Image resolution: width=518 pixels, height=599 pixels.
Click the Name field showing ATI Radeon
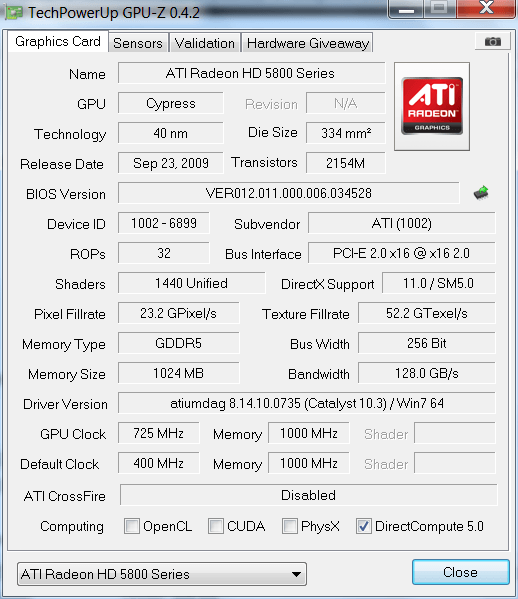tap(251, 73)
